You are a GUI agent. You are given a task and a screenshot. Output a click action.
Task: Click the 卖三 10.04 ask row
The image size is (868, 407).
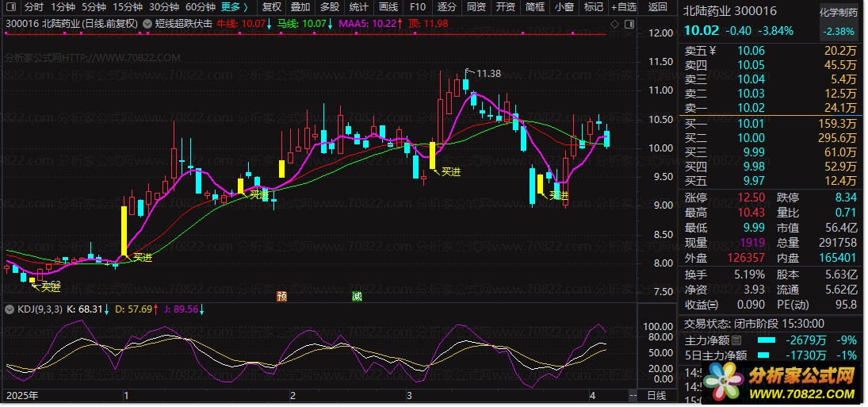pos(771,79)
